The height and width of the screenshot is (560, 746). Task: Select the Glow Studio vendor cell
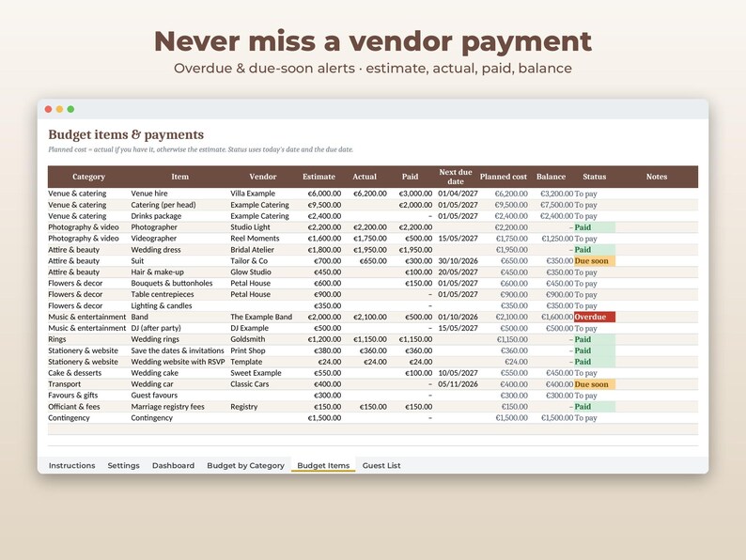click(x=251, y=272)
